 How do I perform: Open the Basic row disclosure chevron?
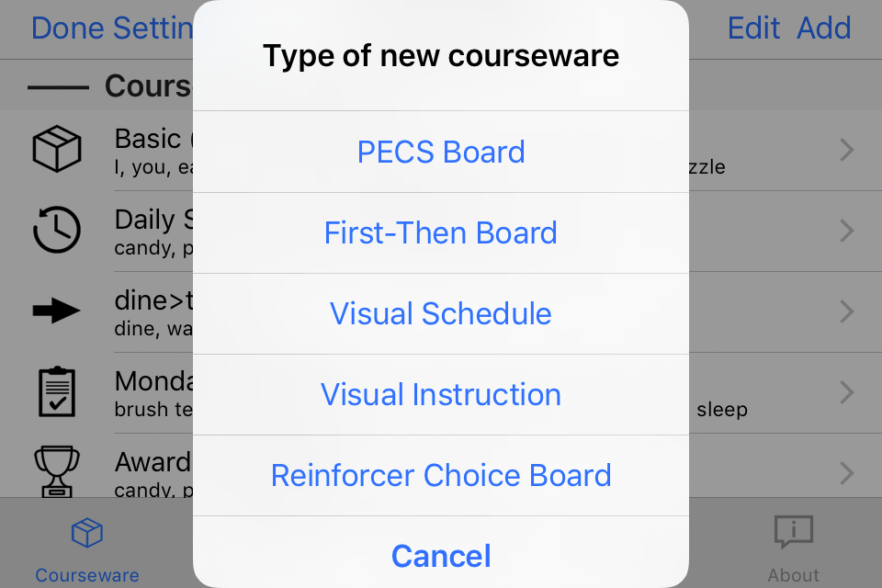[x=847, y=151]
